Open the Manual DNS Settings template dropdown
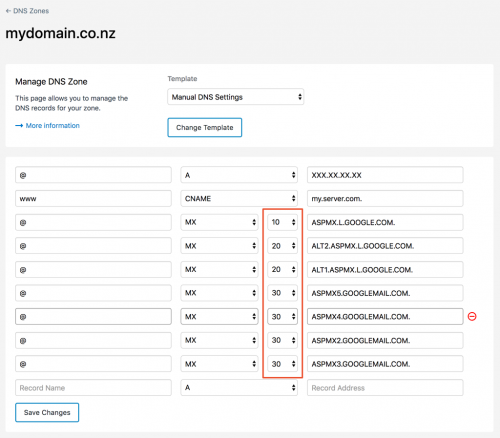The image size is (500, 438). click(x=236, y=97)
